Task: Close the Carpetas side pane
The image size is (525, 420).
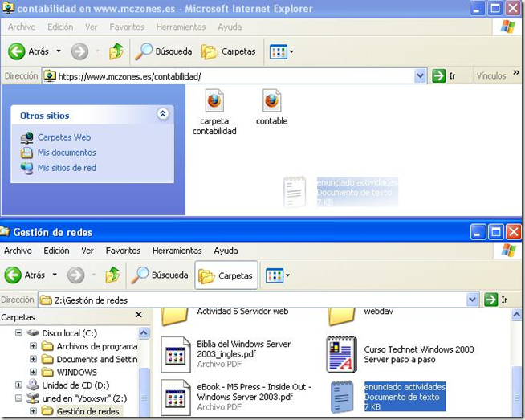Action: pyautogui.click(x=138, y=315)
